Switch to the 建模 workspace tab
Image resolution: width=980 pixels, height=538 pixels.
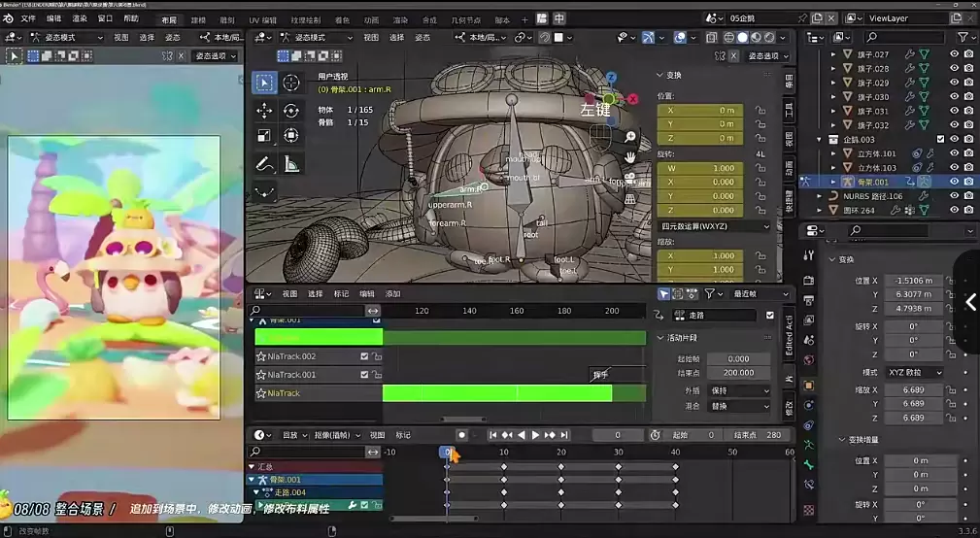(x=198, y=20)
